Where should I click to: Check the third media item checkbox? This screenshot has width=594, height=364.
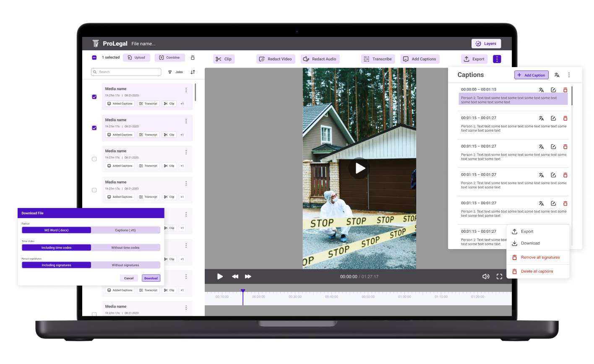[94, 159]
